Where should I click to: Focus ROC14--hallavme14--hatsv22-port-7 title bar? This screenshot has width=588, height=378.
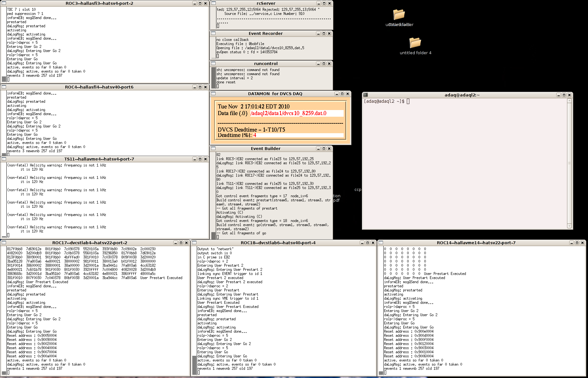[x=476, y=243]
